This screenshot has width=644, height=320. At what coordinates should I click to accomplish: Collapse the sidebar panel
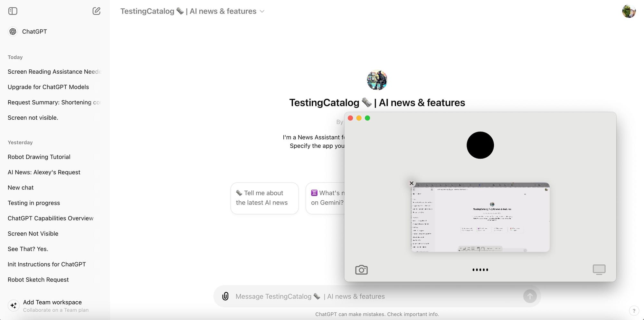(13, 11)
